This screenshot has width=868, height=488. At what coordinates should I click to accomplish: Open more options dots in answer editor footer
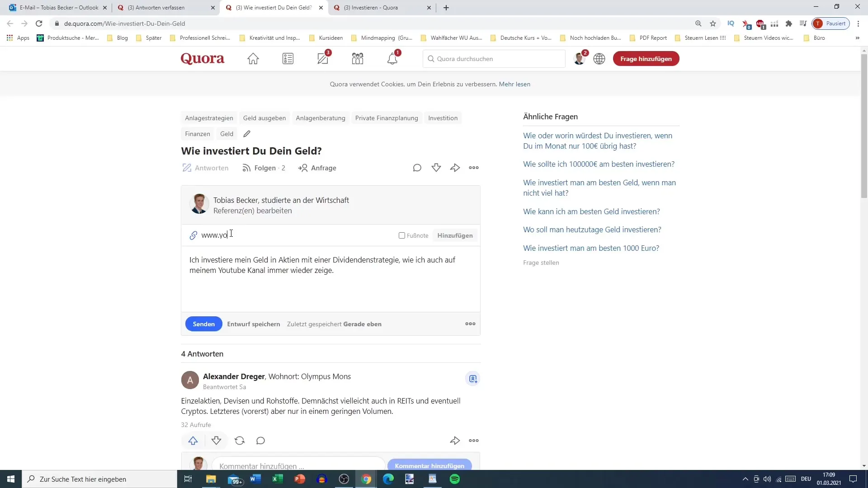[x=470, y=324]
